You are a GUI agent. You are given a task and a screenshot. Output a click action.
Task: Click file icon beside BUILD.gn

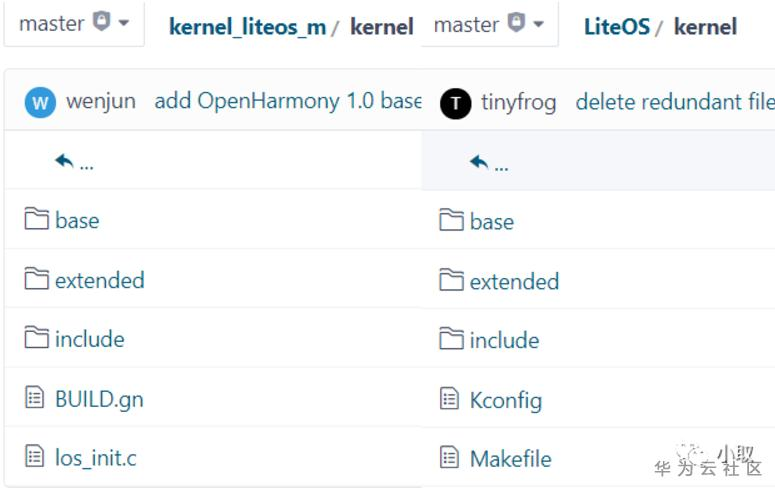36,399
